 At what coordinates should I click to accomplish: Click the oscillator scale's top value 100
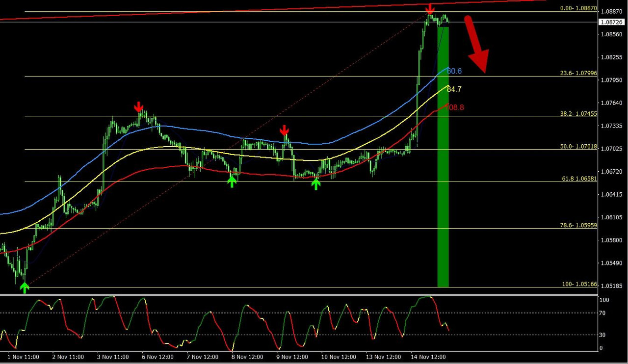click(604, 300)
